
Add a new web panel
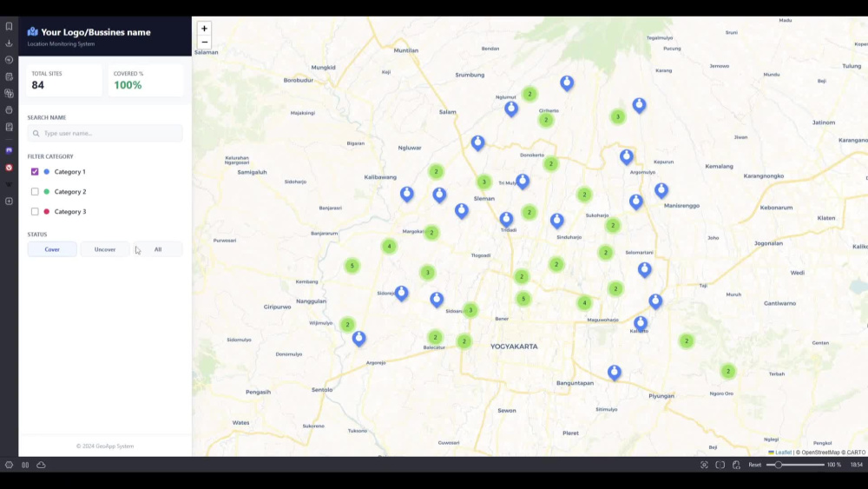click(9, 201)
